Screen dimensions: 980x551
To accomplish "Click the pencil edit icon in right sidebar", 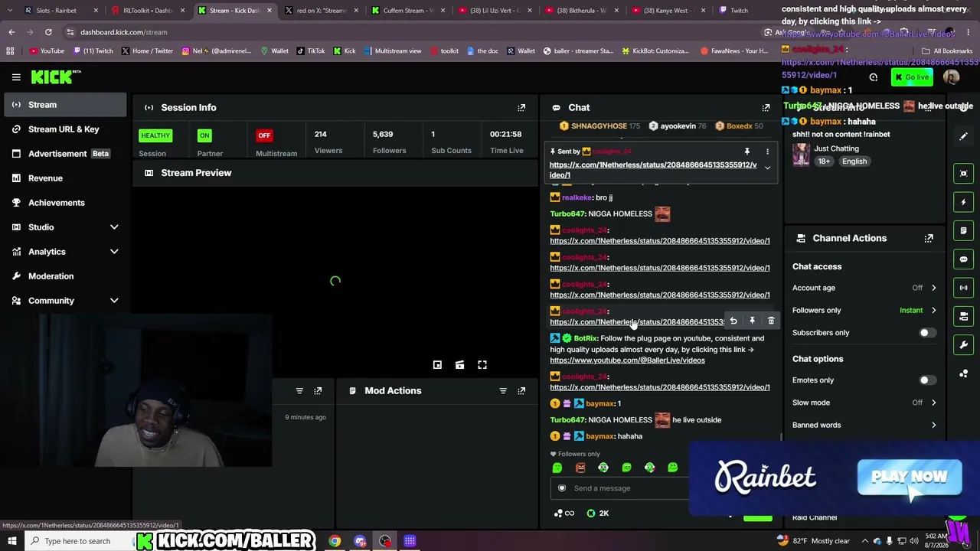I will tap(964, 136).
